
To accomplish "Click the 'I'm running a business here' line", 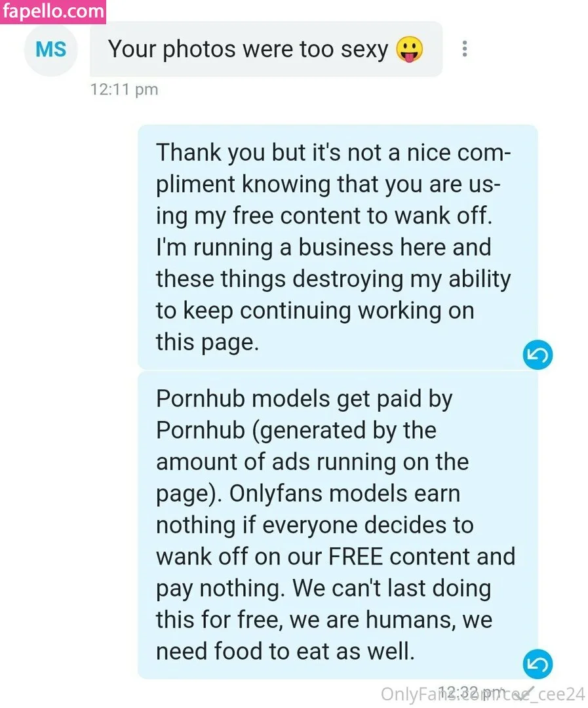I will click(x=323, y=247).
